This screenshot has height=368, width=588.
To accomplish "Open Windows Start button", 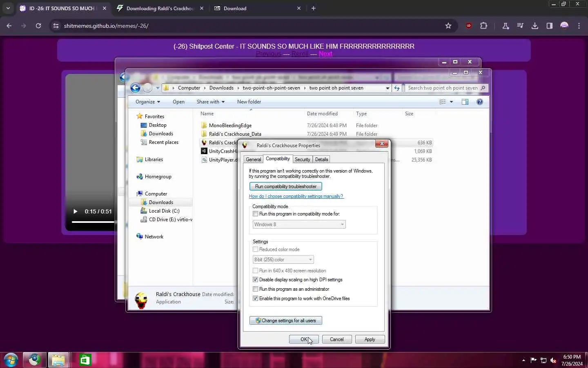I will 11,360.
